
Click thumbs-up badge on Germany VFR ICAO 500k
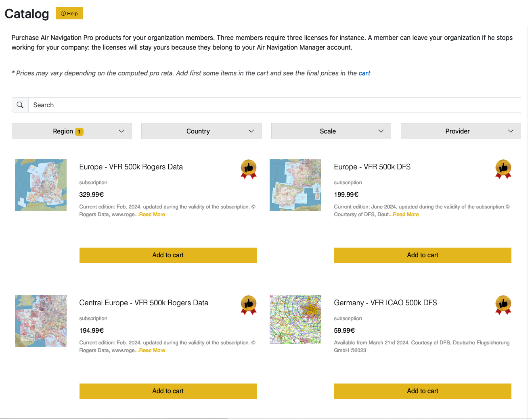503,305
